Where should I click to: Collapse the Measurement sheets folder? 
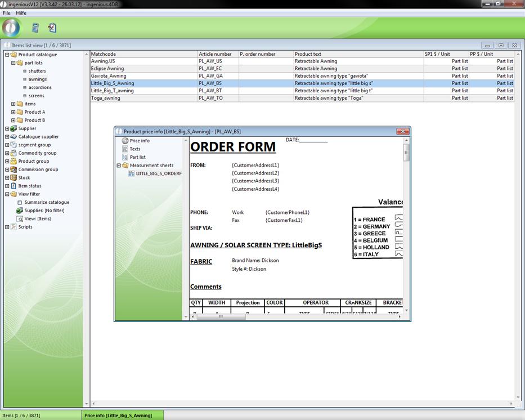pyautogui.click(x=119, y=166)
